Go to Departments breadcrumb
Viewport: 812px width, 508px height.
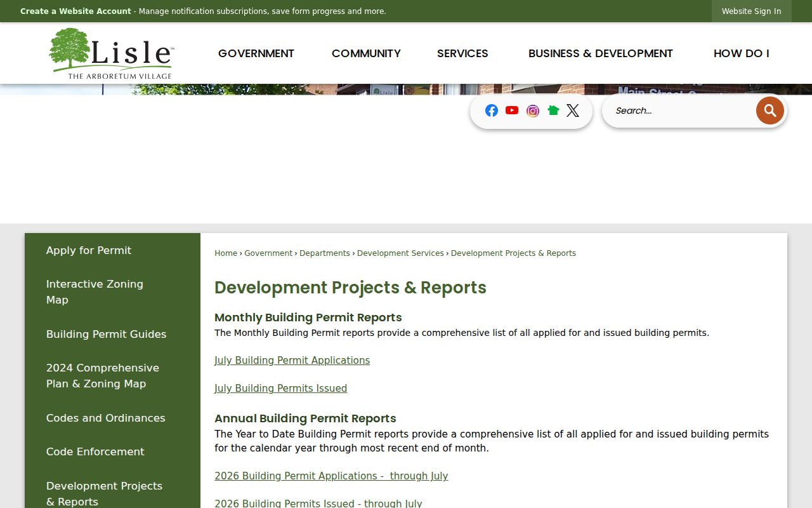pos(325,253)
